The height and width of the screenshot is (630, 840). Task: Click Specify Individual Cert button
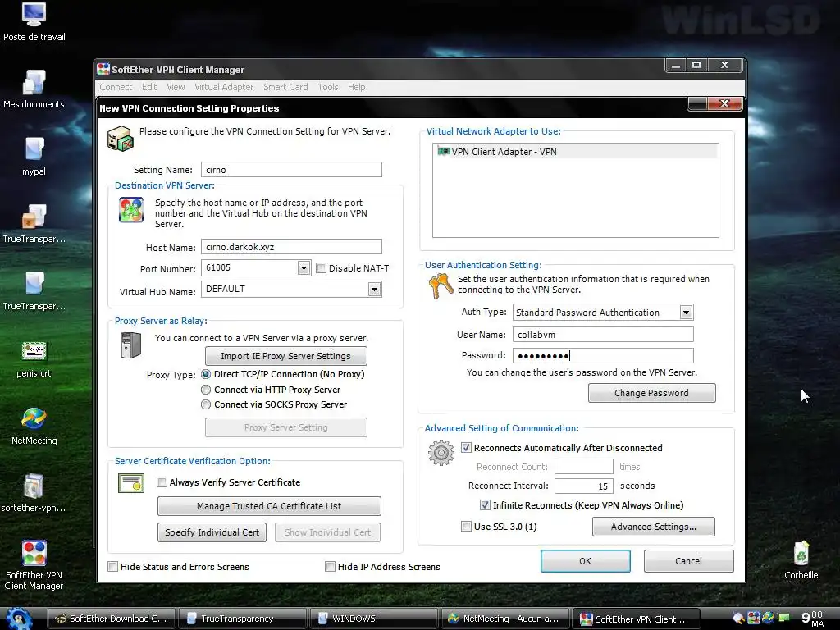[212, 532]
